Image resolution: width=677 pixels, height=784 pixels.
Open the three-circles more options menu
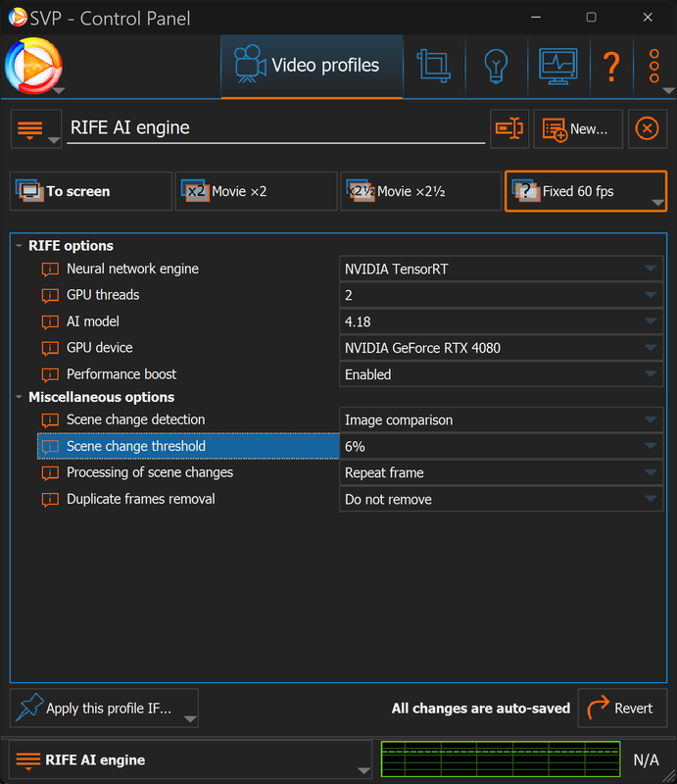[x=654, y=66]
